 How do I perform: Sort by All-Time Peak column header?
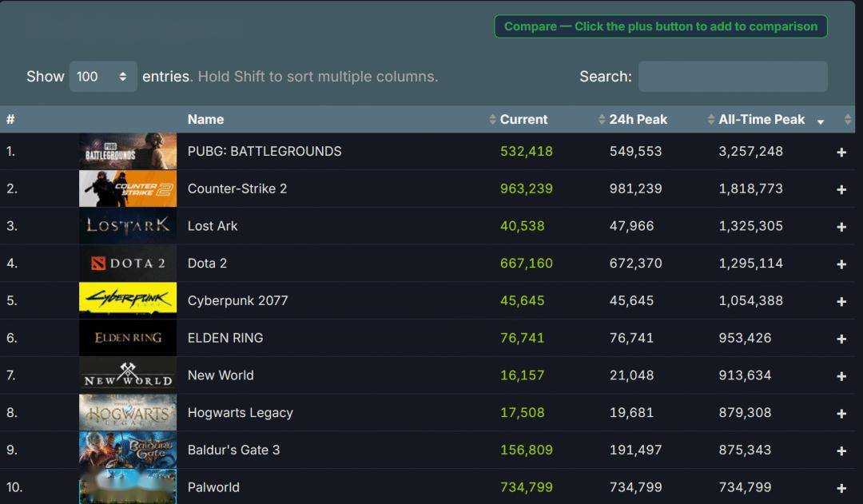[762, 120]
